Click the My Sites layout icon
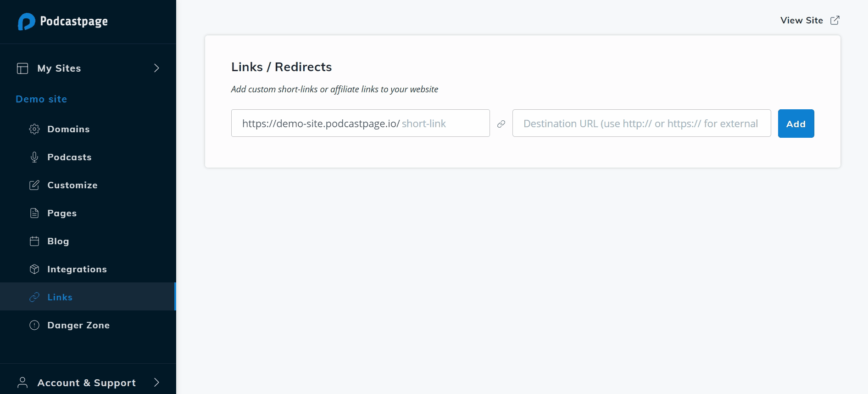This screenshot has width=868, height=394. pos(22,68)
